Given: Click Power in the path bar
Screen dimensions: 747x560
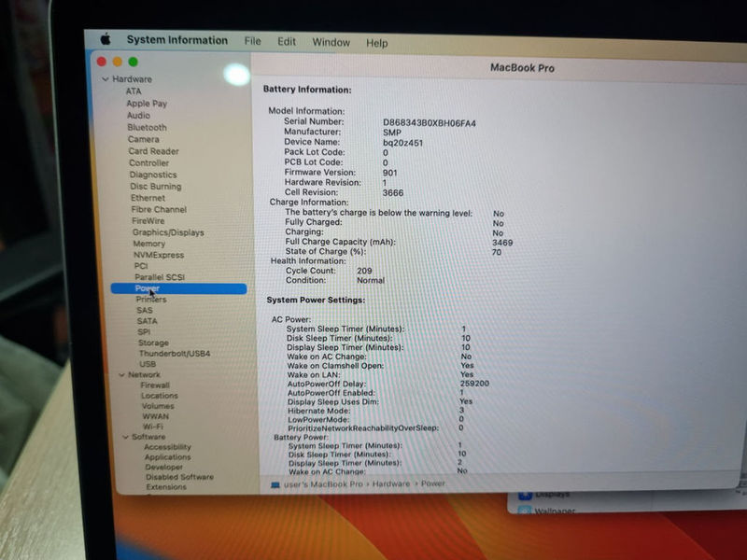Looking at the screenshot, I should 433,483.
